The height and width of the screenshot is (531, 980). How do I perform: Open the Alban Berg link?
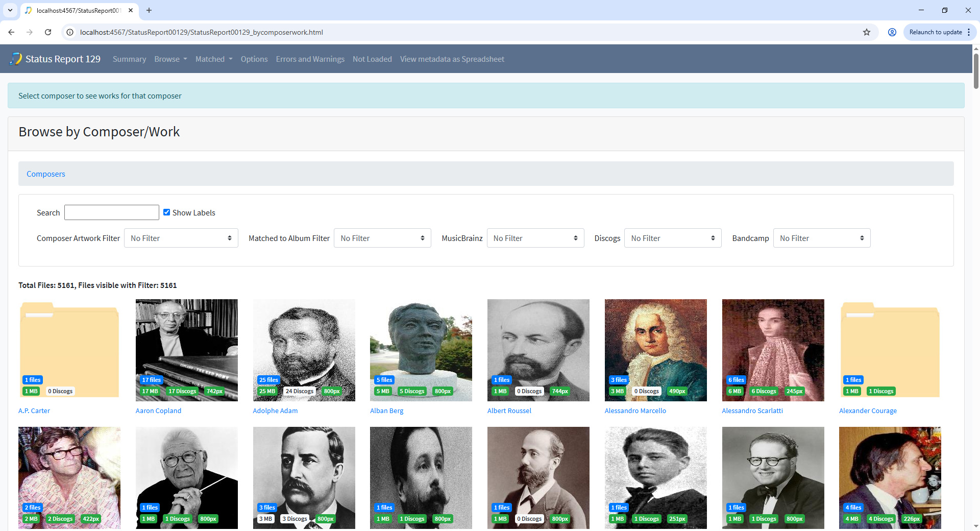(386, 411)
